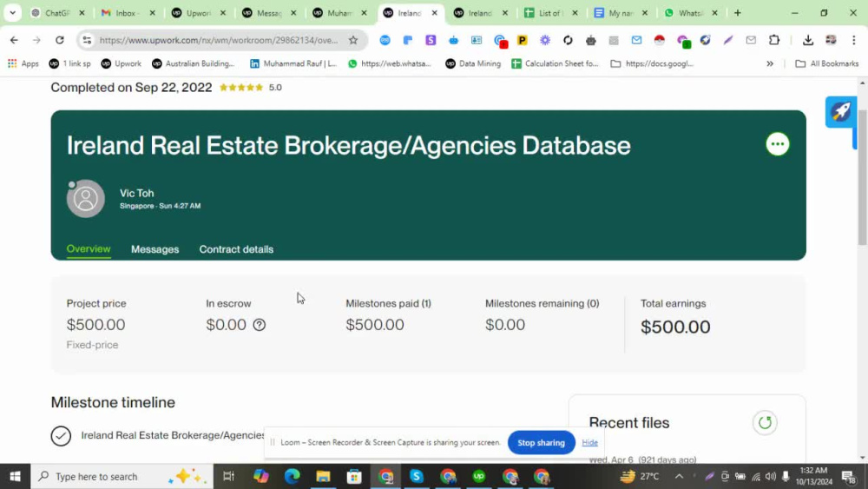
Task: Open Skype from the taskbar
Action: 417,476
